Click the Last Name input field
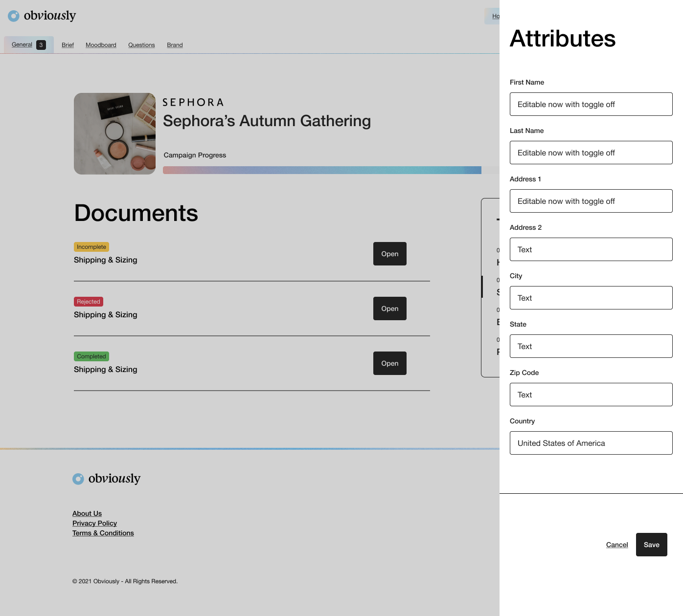 click(591, 153)
